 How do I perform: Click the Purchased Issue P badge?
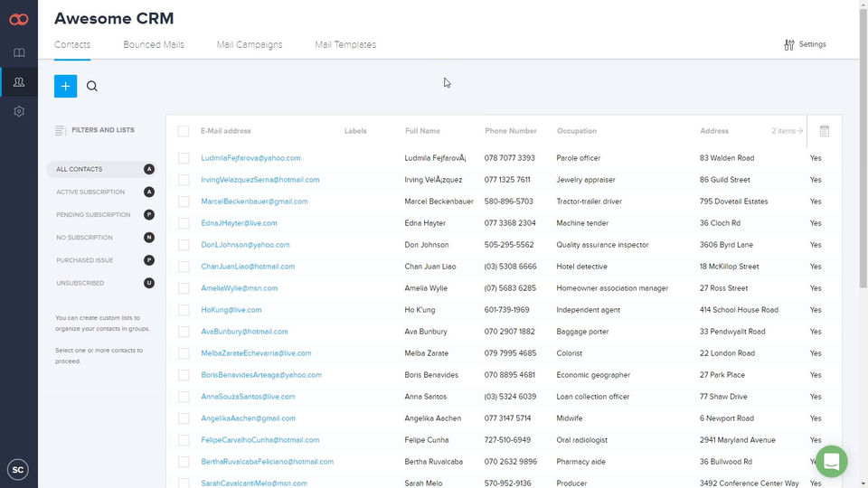(x=149, y=260)
